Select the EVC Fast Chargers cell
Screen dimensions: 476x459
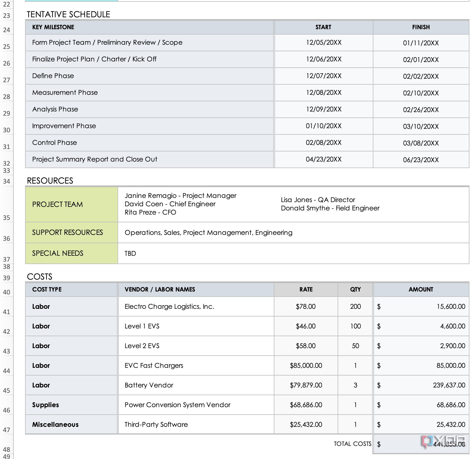196,365
